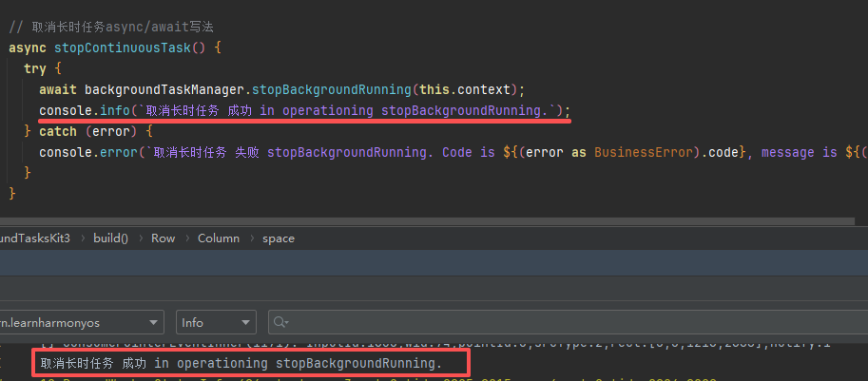Click the console.info statement line
The height and width of the screenshot is (381, 868).
click(304, 110)
